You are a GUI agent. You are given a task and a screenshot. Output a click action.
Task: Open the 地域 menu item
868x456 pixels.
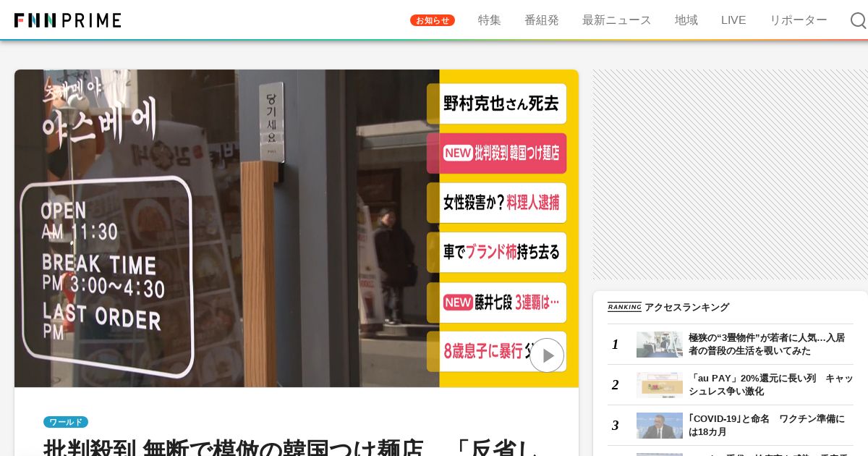pos(686,20)
